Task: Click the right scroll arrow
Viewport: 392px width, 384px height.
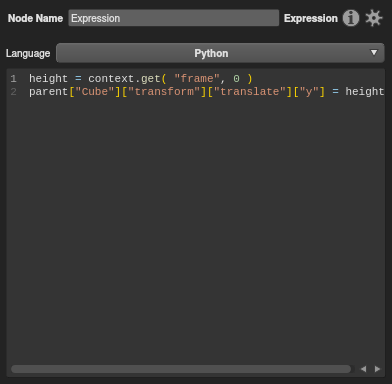Action: [377, 369]
